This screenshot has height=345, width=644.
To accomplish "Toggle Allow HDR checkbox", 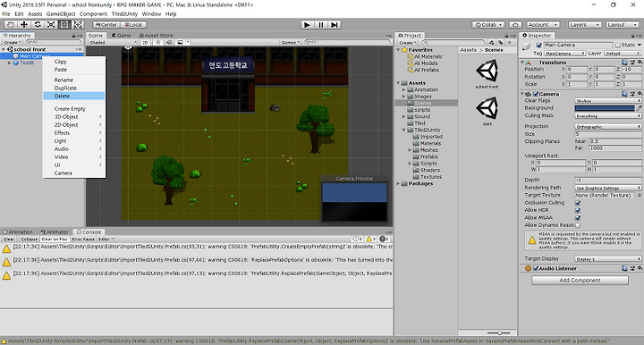I will (578, 210).
